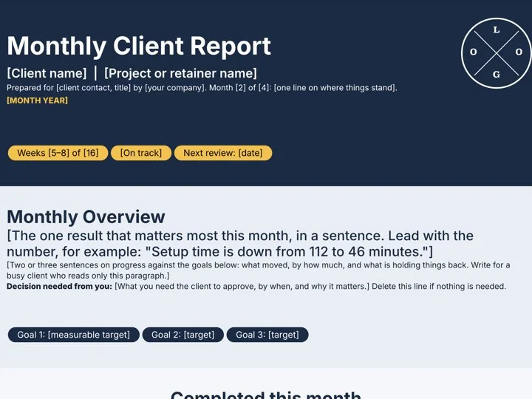Viewport: 532px width, 399px height.
Task: Select the Completed this month heading
Action: 266,395
